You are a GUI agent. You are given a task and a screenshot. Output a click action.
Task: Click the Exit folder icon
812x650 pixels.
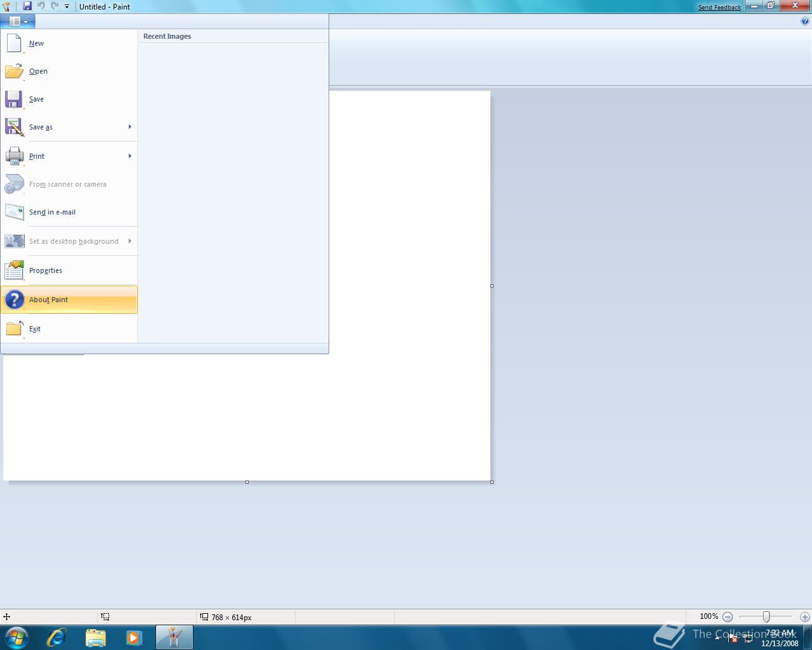click(x=14, y=329)
